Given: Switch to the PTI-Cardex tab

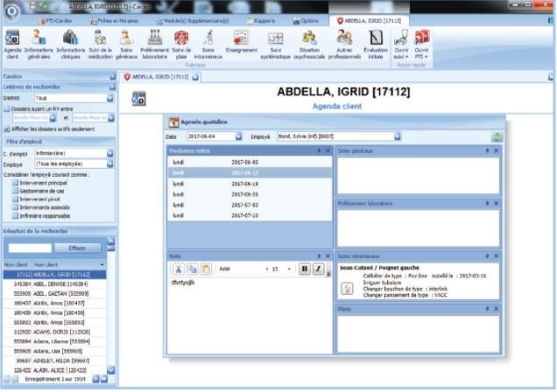Looking at the screenshot, I should click(x=55, y=21).
